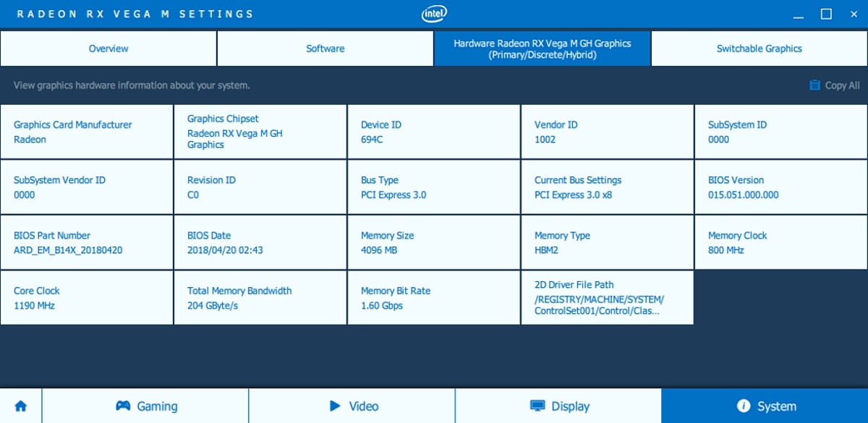Click the Total Memory Bandwidth tile
Screen dimensions: 868x423
click(x=260, y=298)
